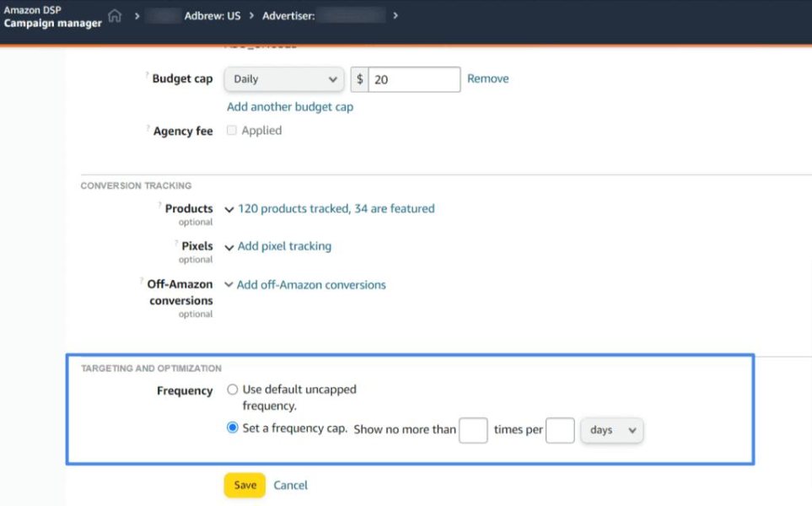Click the CONVERSION TRACKING heading
This screenshot has height=506, width=812.
137,186
